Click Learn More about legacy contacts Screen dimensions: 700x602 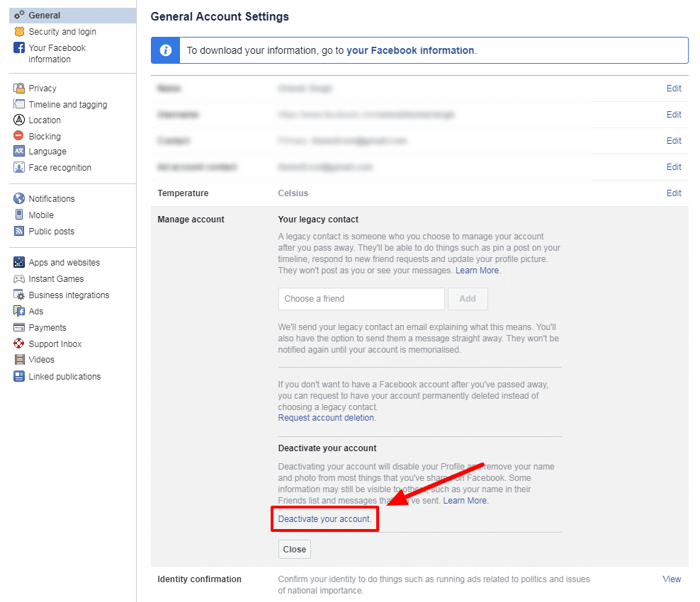click(477, 271)
